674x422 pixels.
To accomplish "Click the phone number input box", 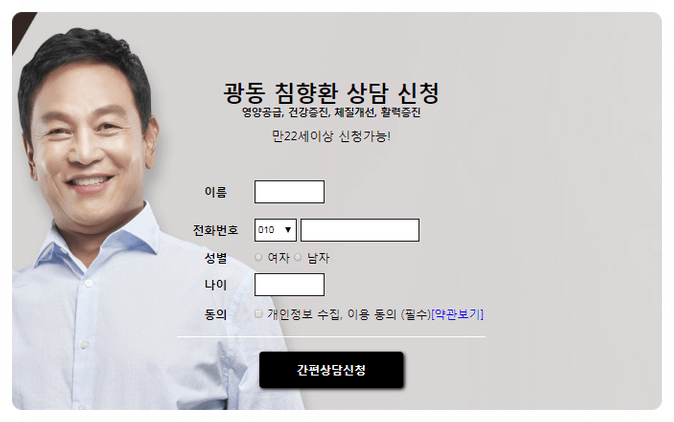I will click(x=360, y=230).
